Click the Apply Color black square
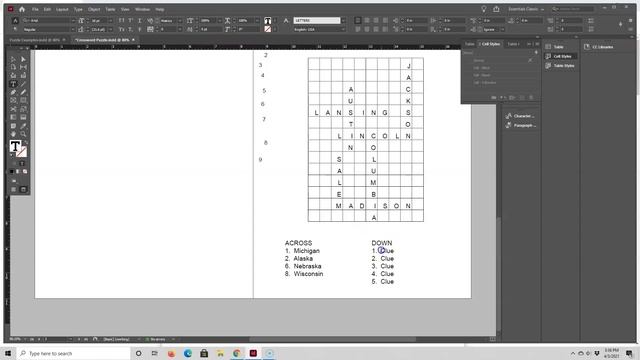Screen dimensions: 640x360 click(x=12, y=171)
